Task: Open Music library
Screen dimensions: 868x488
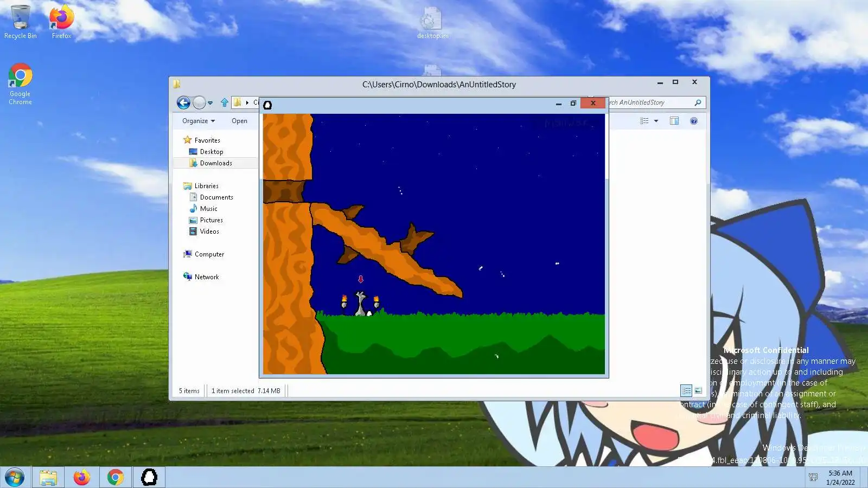Action: (203, 209)
